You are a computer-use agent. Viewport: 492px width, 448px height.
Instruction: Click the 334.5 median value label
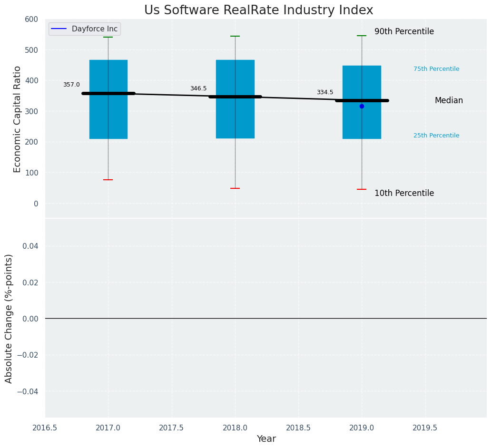tap(325, 92)
